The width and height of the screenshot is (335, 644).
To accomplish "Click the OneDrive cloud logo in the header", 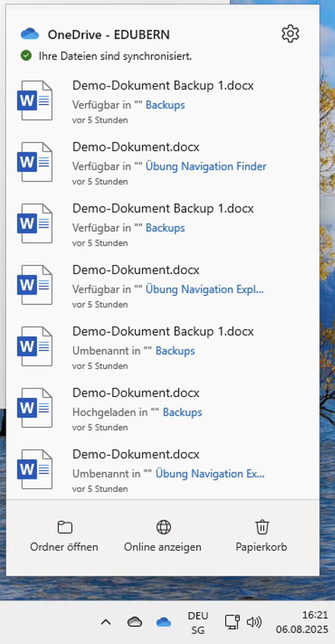I will [29, 33].
